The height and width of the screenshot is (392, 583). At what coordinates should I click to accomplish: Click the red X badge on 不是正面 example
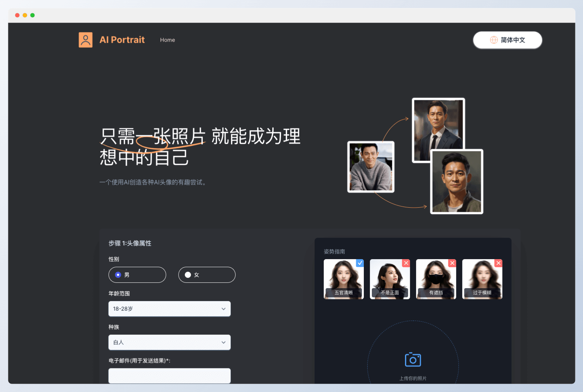click(406, 263)
